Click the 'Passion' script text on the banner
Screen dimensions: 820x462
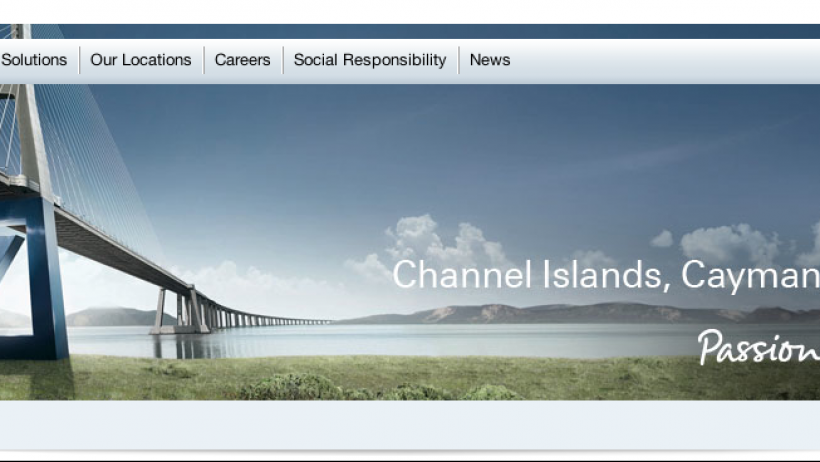coord(759,347)
